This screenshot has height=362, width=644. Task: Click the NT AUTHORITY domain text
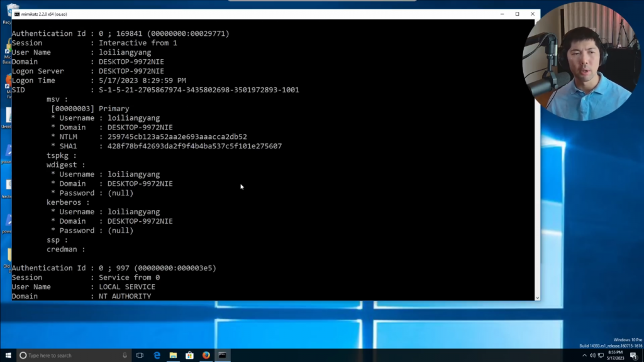[x=125, y=297]
